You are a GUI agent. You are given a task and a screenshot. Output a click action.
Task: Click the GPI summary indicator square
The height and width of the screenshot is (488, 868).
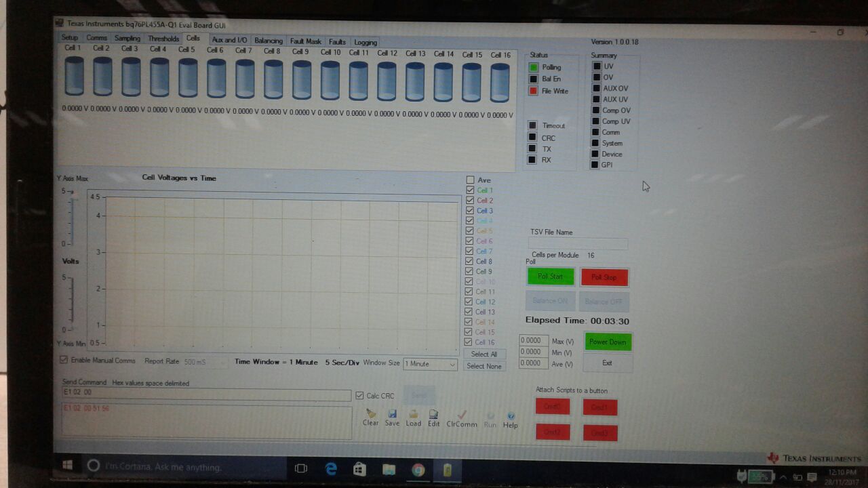(x=595, y=165)
